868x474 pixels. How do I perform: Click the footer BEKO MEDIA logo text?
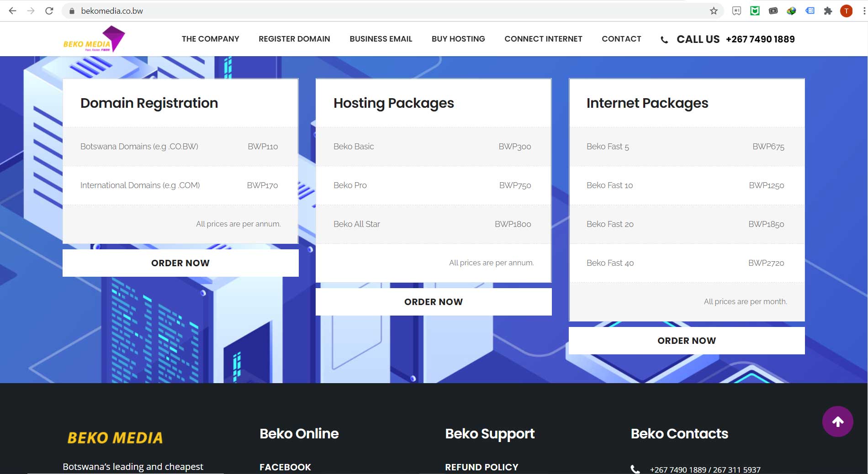[115, 437]
